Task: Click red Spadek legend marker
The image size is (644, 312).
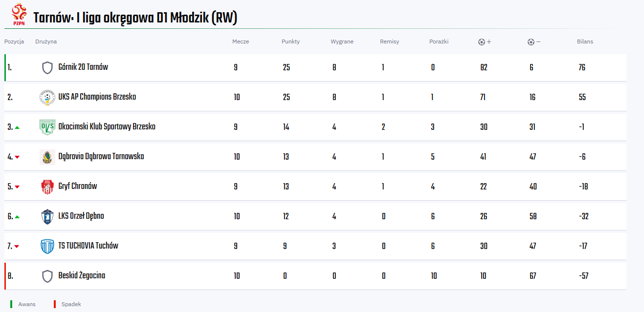Action: tap(55, 304)
